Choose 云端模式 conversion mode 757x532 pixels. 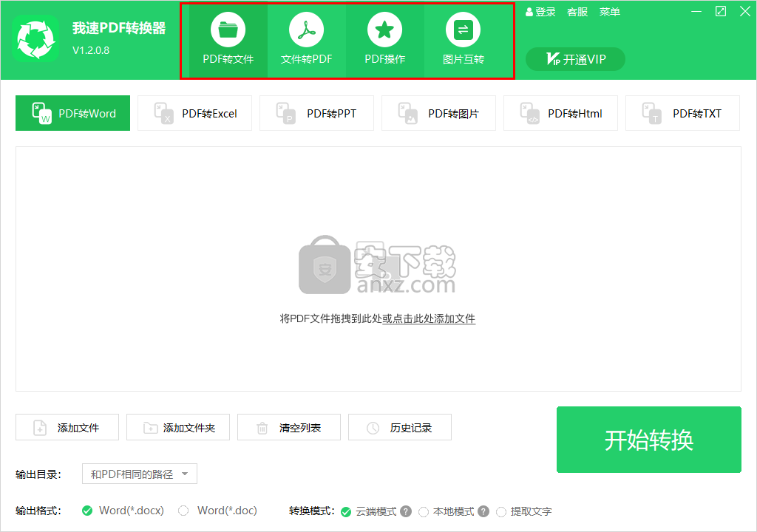pyautogui.click(x=346, y=512)
